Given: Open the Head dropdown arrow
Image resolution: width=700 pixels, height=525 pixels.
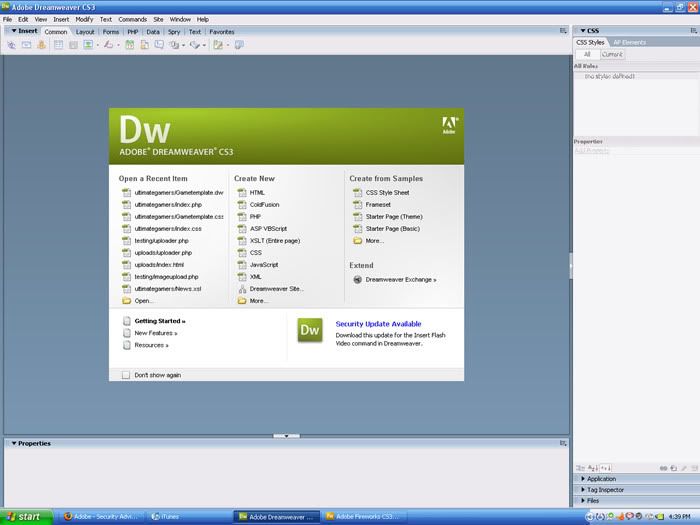Looking at the screenshot, I should tap(183, 45).
